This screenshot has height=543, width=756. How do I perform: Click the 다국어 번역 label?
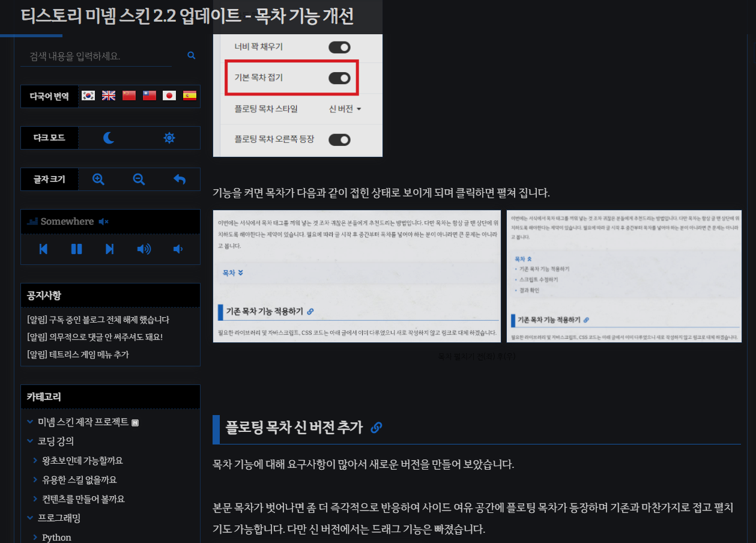tap(49, 96)
